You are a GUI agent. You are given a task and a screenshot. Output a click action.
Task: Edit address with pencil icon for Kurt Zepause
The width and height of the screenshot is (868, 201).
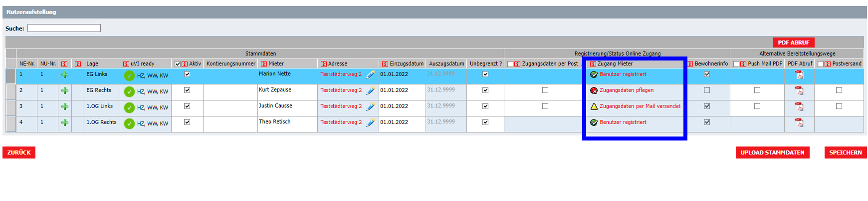(370, 91)
